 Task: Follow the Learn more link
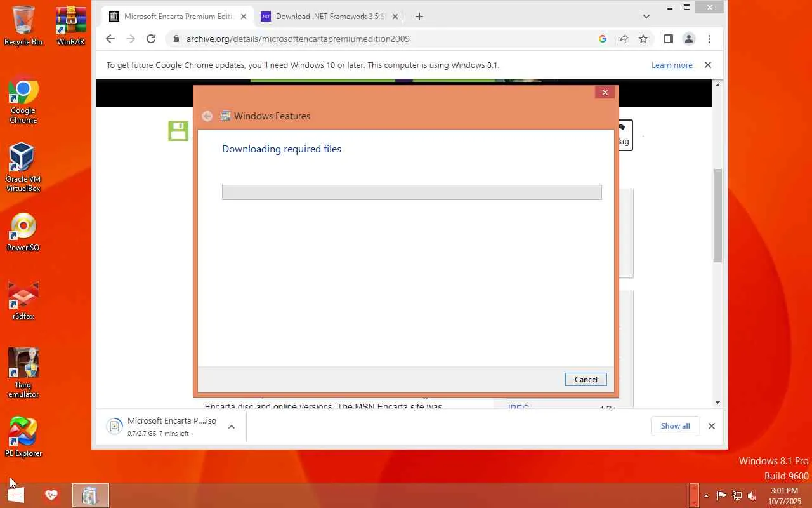(x=672, y=65)
